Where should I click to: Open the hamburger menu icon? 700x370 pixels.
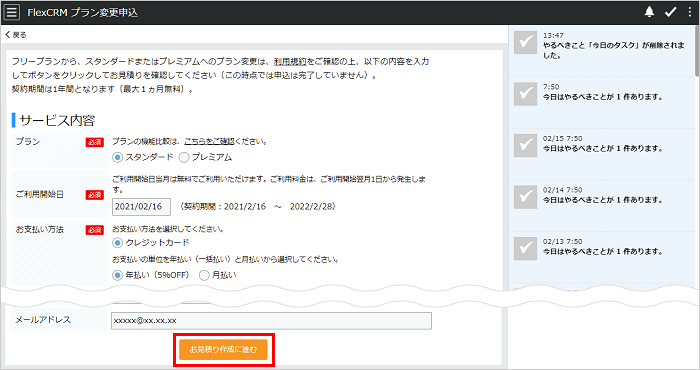tap(12, 12)
